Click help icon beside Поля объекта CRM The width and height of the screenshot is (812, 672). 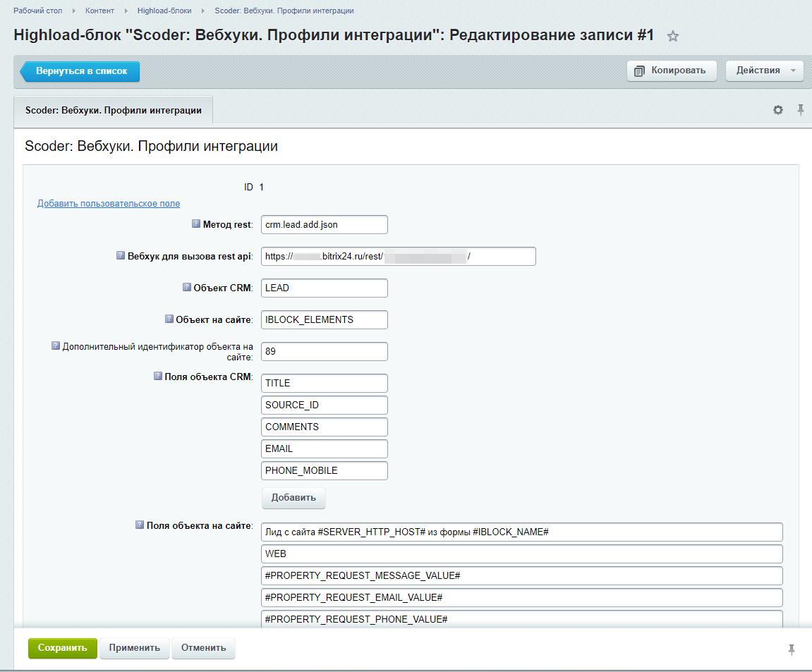pos(158,377)
